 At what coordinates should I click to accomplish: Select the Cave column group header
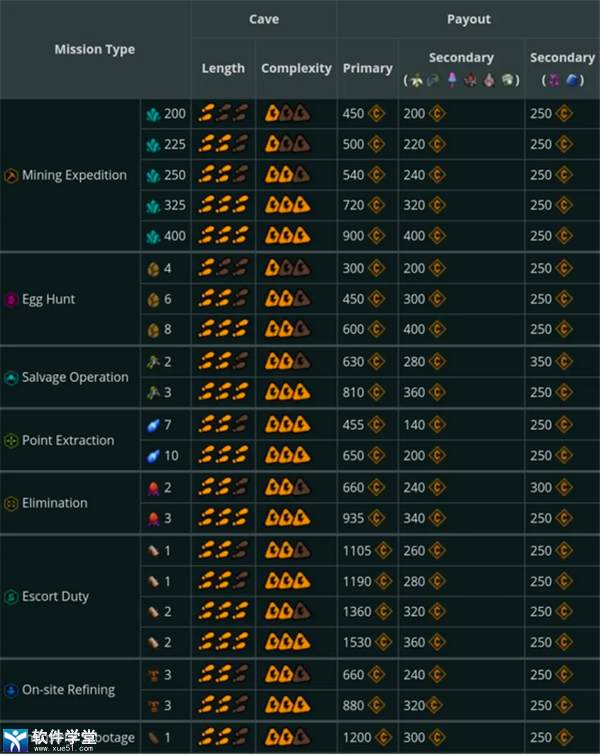[x=264, y=19]
